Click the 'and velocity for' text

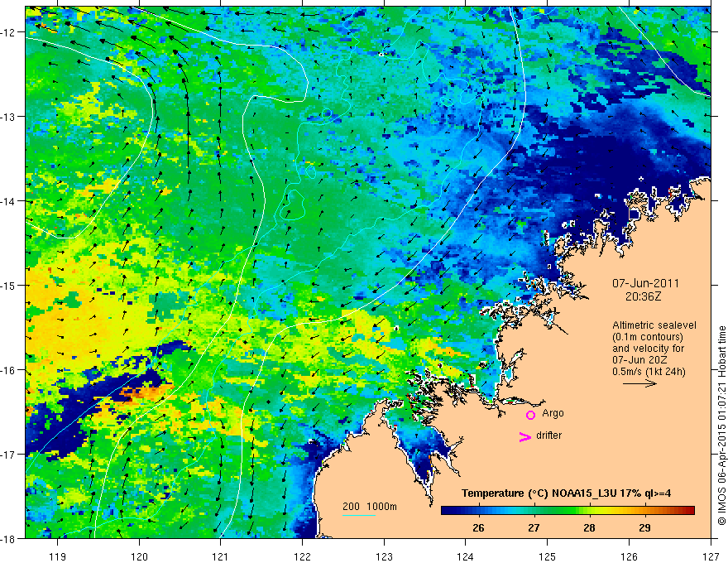[648, 349]
